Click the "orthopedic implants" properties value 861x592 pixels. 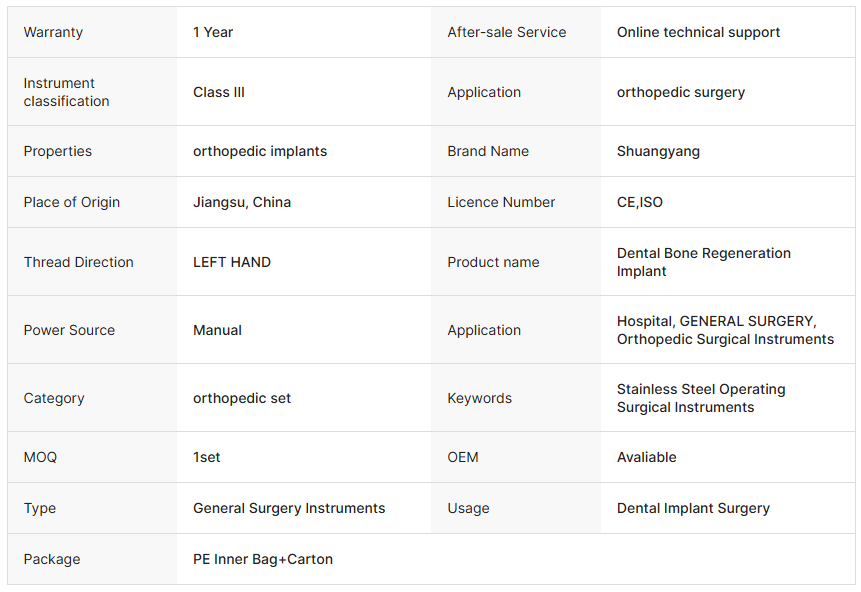[260, 151]
